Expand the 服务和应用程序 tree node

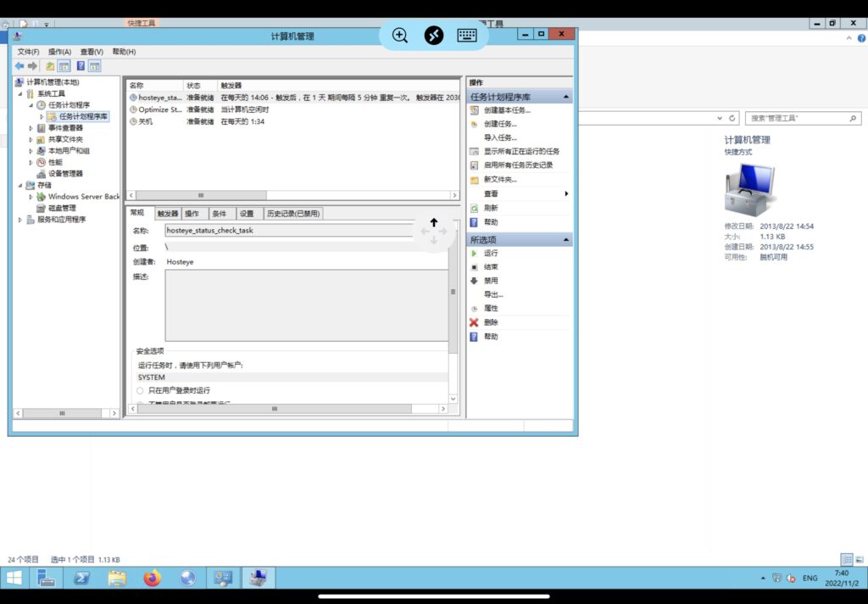click(x=19, y=220)
